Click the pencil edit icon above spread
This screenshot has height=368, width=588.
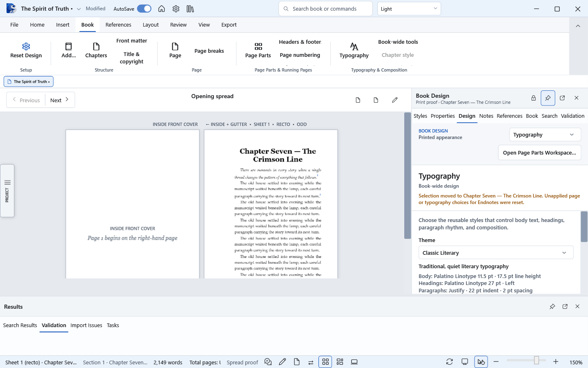pos(395,100)
